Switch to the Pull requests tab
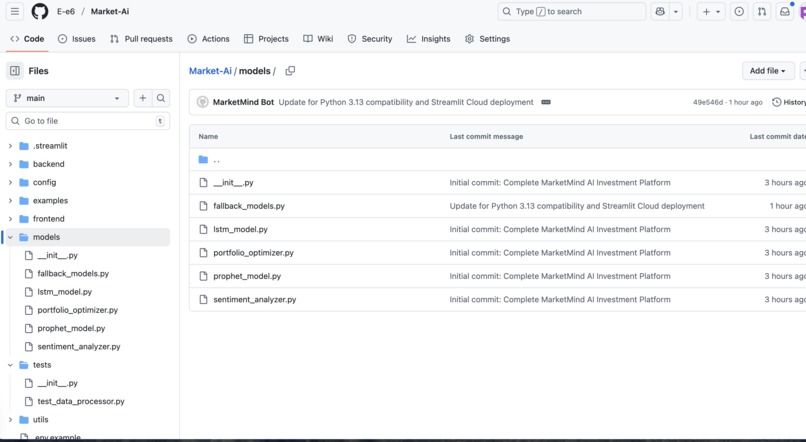Image resolution: width=806 pixels, height=442 pixels. pos(141,39)
